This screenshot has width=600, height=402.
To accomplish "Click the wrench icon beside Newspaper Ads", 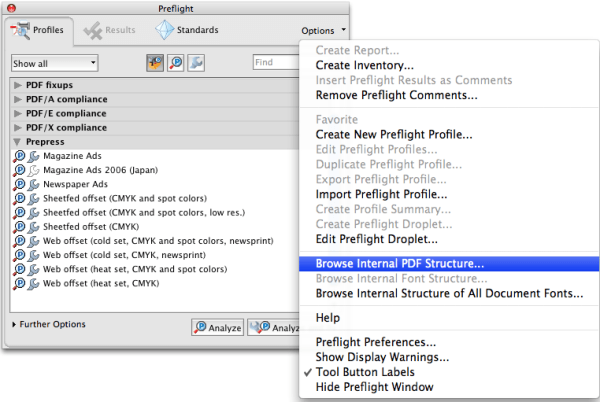I will click(34, 184).
